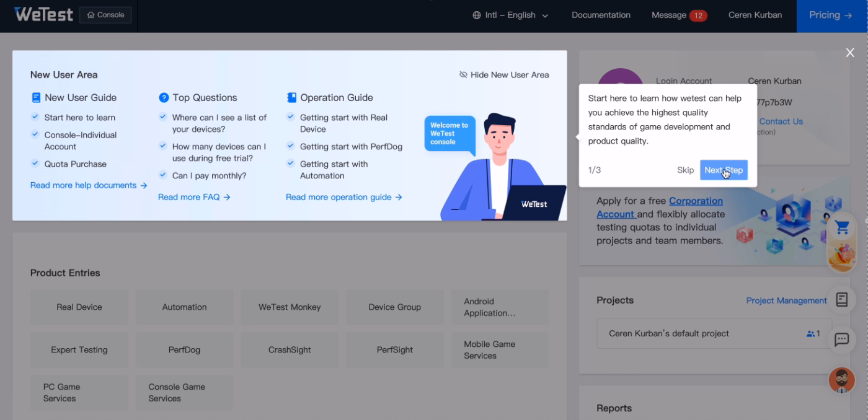Click the WeTest logo
This screenshot has width=868, height=420.
[x=43, y=14]
